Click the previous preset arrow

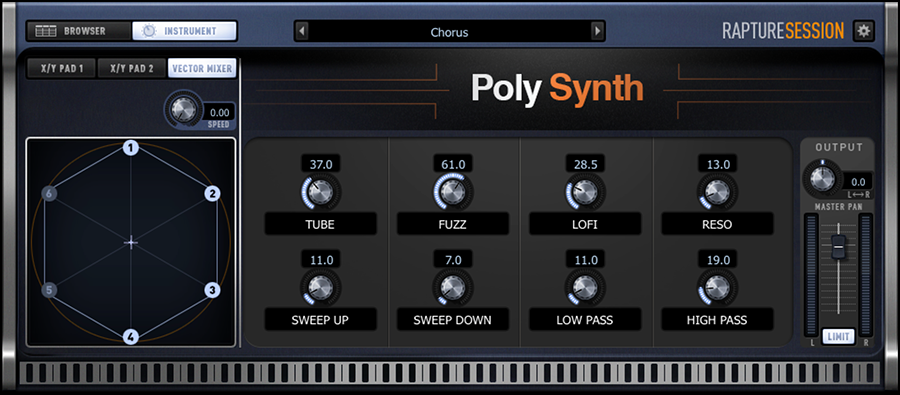point(302,32)
